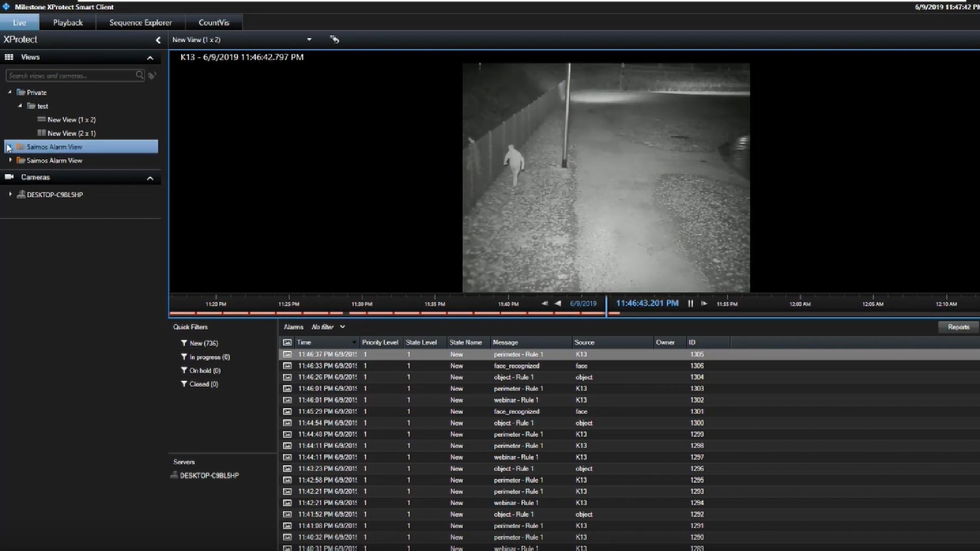Click image icon of alarm 11:44:48 PM
This screenshot has height=551, width=980.
point(287,434)
